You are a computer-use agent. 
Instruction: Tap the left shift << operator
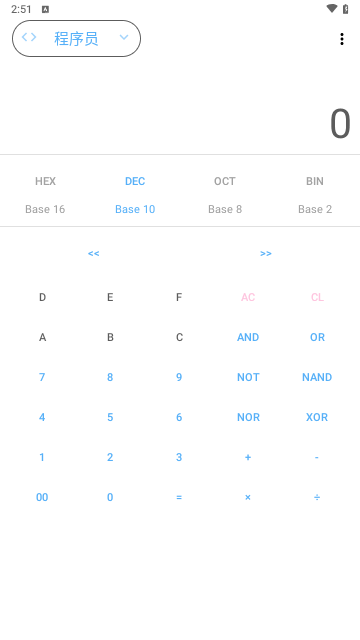[93, 253]
